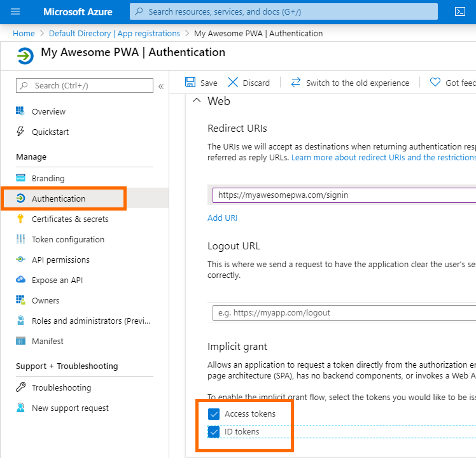Click the Manage section header
This screenshot has width=476, height=458.
click(x=31, y=157)
